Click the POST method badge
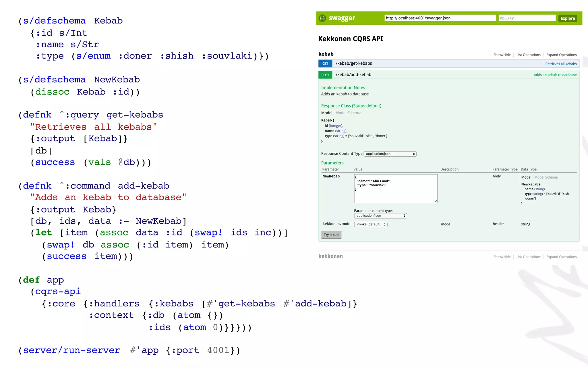 [325, 75]
